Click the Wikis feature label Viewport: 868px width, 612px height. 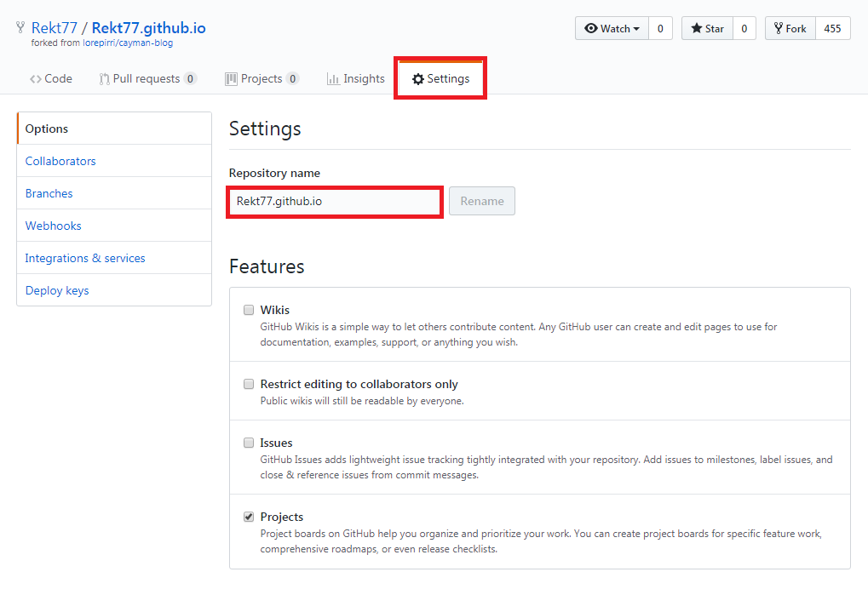[x=274, y=310]
